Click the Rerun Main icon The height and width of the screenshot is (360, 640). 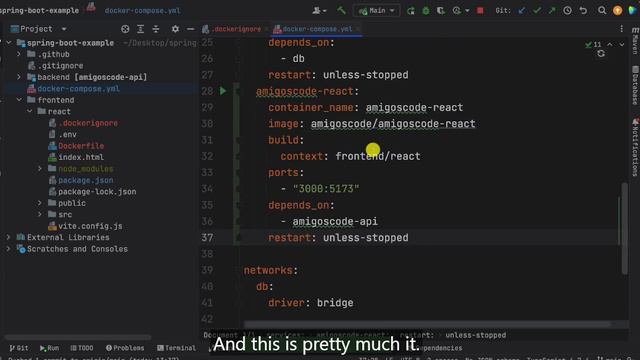tap(411, 11)
